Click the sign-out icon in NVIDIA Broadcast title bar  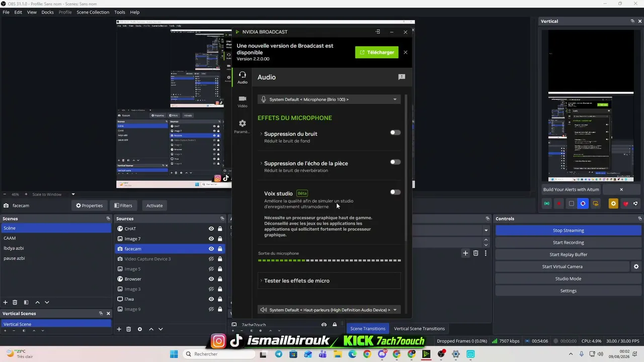pyautogui.click(x=377, y=32)
